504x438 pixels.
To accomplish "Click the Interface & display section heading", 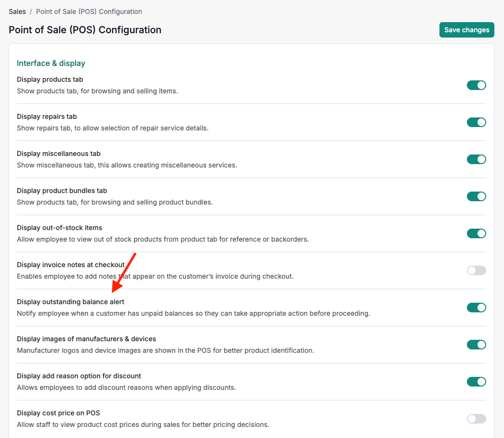I will 51,63.
